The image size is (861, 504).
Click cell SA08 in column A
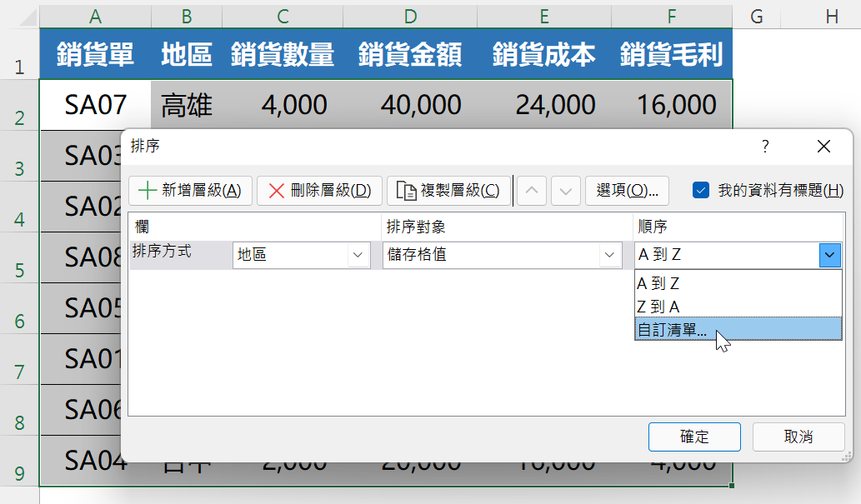(81, 257)
